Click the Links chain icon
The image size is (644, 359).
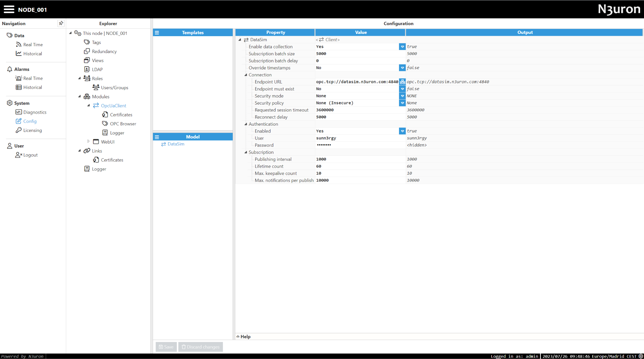(87, 151)
